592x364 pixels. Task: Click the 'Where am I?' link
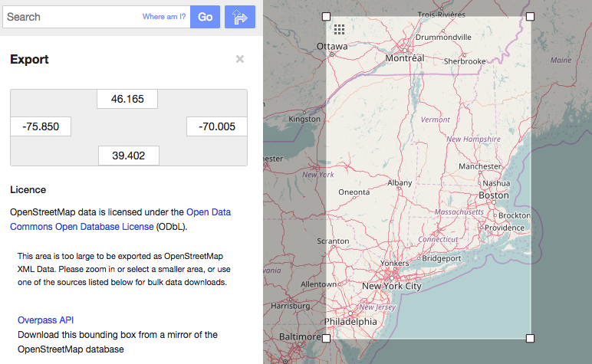163,17
